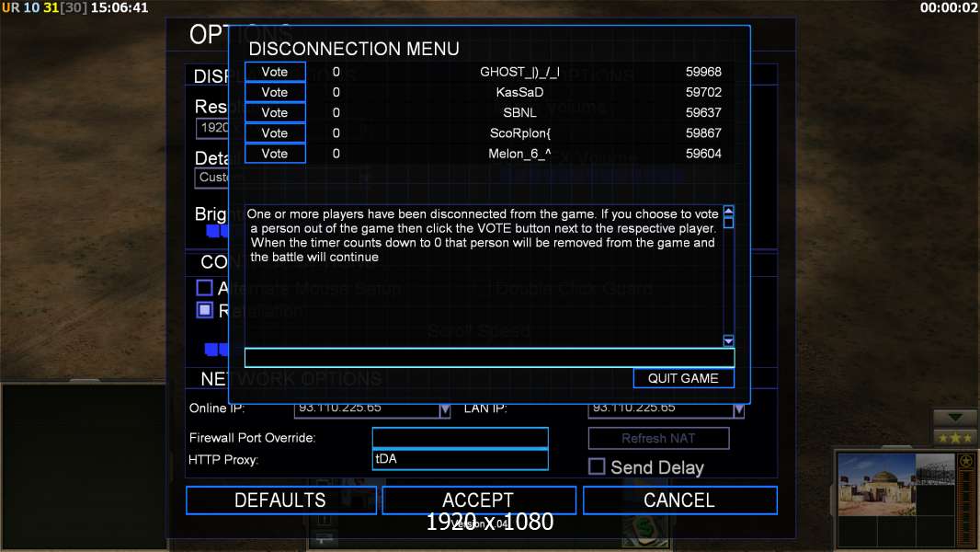
Task: Click the vote count 0 in SBNL's row
Action: pyautogui.click(x=336, y=112)
